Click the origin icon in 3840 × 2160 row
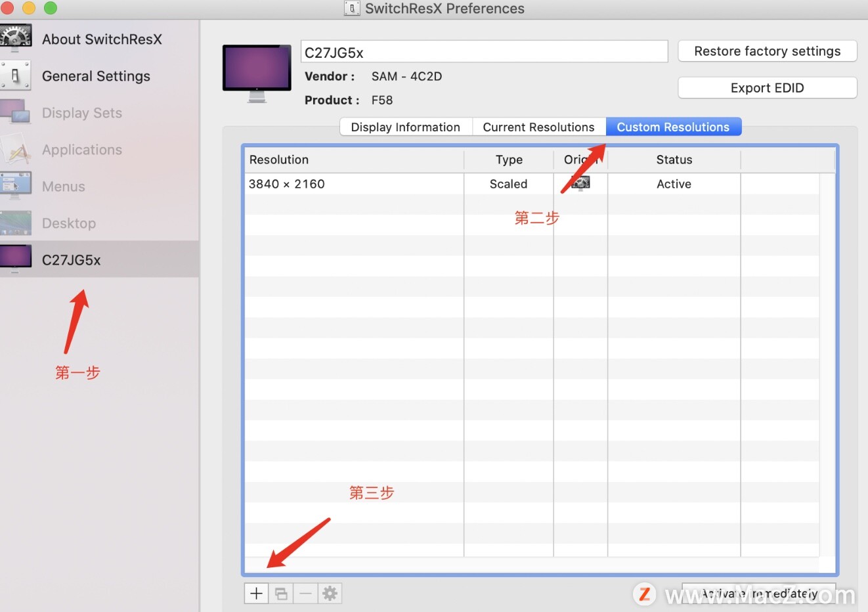This screenshot has width=868, height=612. pos(580,184)
